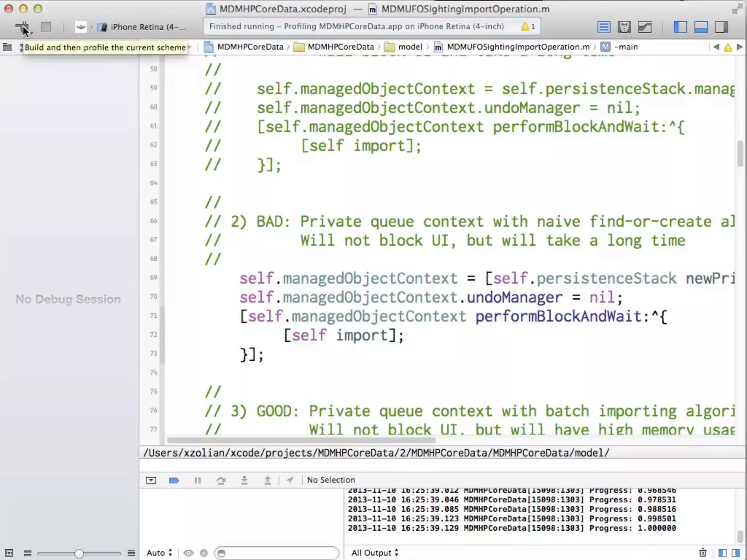This screenshot has height=560, width=747.
Task: Switch to the Version editor
Action: [x=645, y=27]
